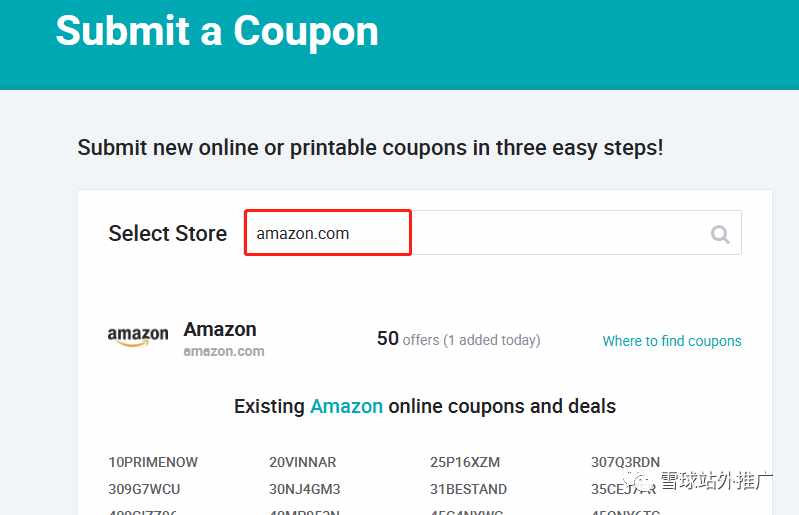Pick coupon code 307Q3RDN

click(x=625, y=462)
